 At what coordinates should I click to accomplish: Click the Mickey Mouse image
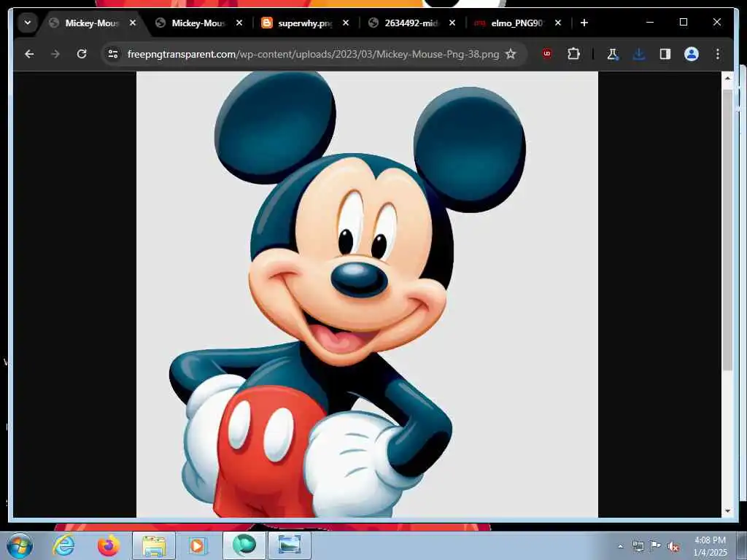click(x=367, y=295)
